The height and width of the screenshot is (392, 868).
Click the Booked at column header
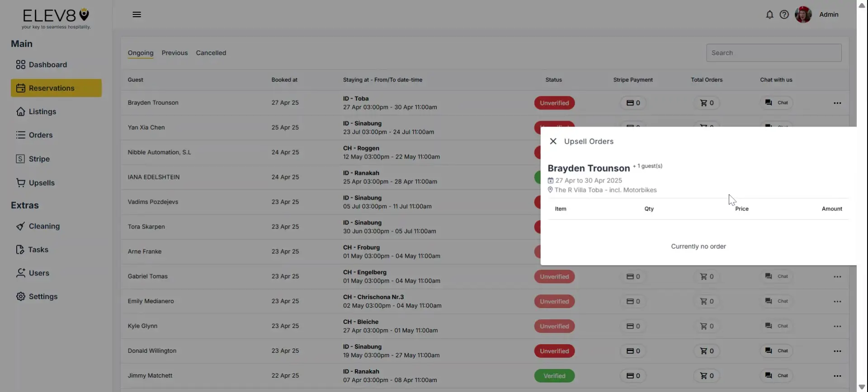(284, 80)
